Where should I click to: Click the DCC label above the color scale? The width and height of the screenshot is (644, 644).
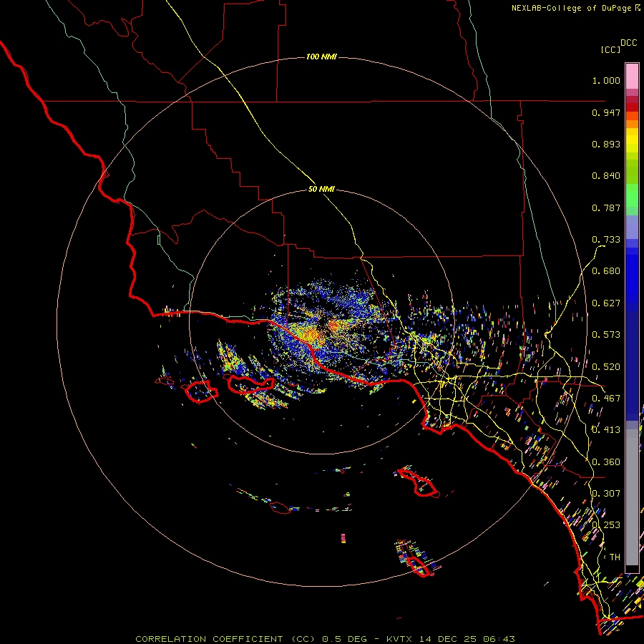[628, 43]
